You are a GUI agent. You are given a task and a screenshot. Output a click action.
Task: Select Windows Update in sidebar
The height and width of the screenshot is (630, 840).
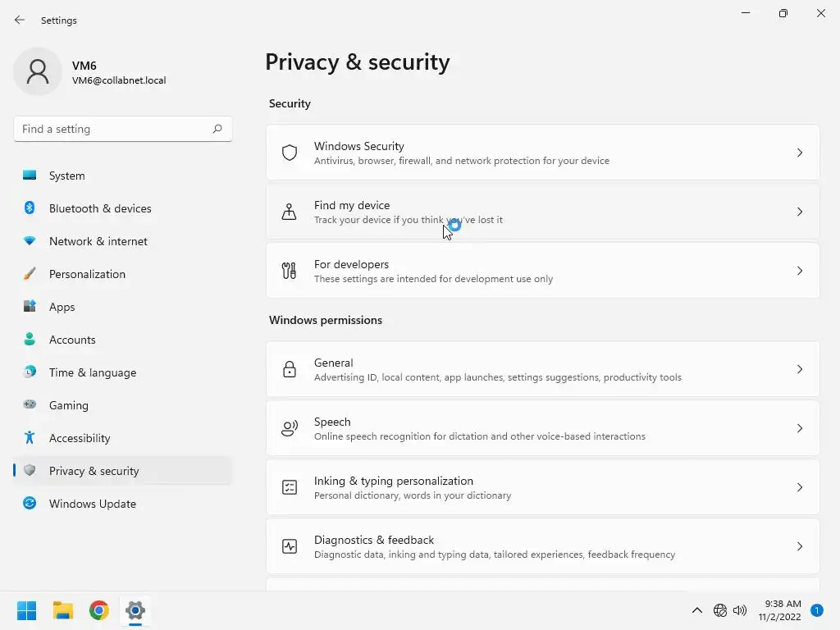click(92, 504)
